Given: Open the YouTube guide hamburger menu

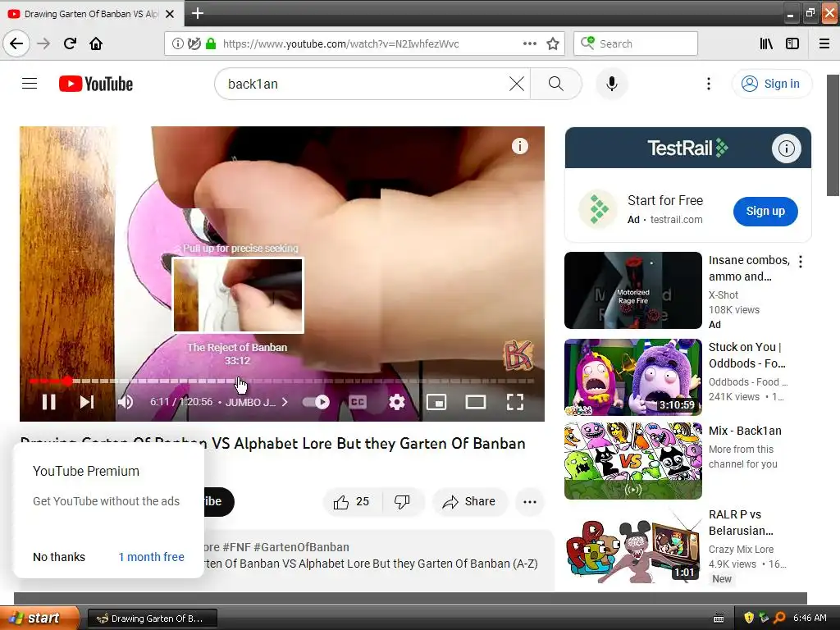Looking at the screenshot, I should [30, 84].
